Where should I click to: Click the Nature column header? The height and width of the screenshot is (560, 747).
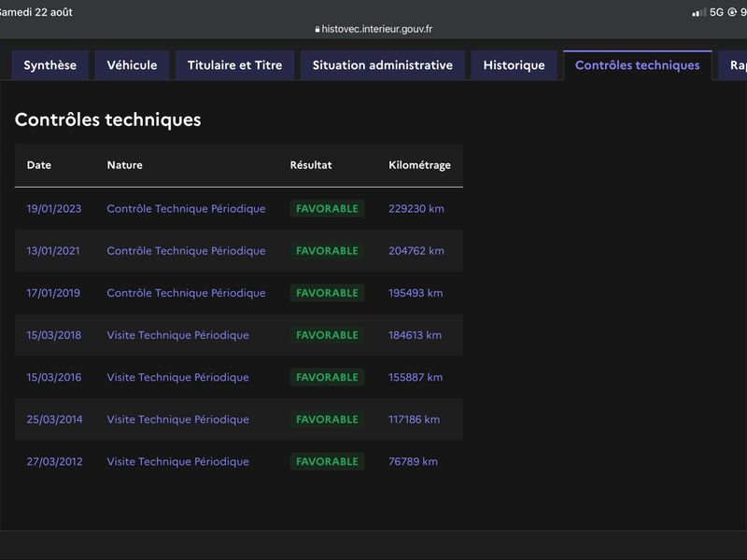125,165
